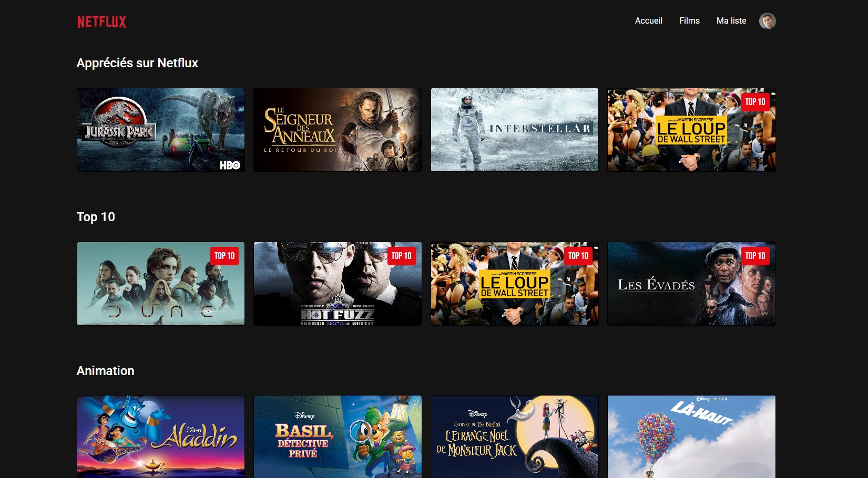
Task: Click the Top 10 badge on Hot Fuzz
Action: [x=402, y=256]
